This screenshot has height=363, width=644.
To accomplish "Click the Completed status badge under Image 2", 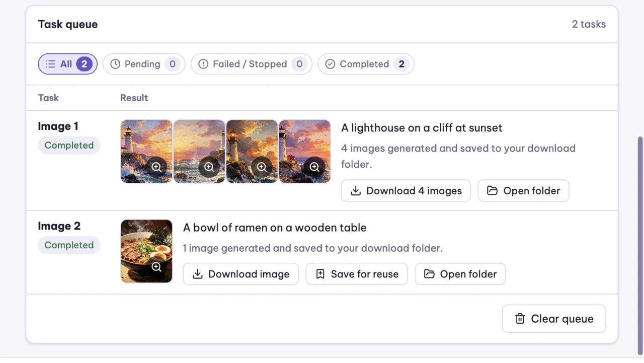I will click(x=69, y=245).
